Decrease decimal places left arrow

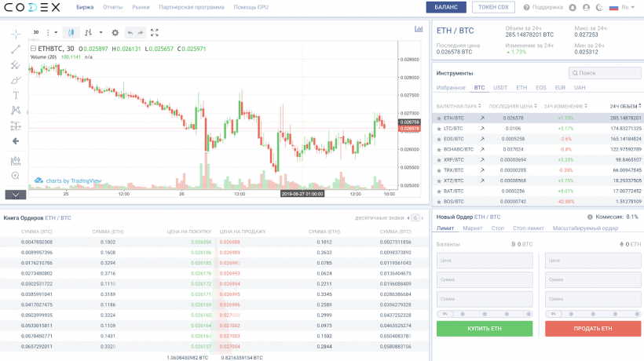coord(408,218)
